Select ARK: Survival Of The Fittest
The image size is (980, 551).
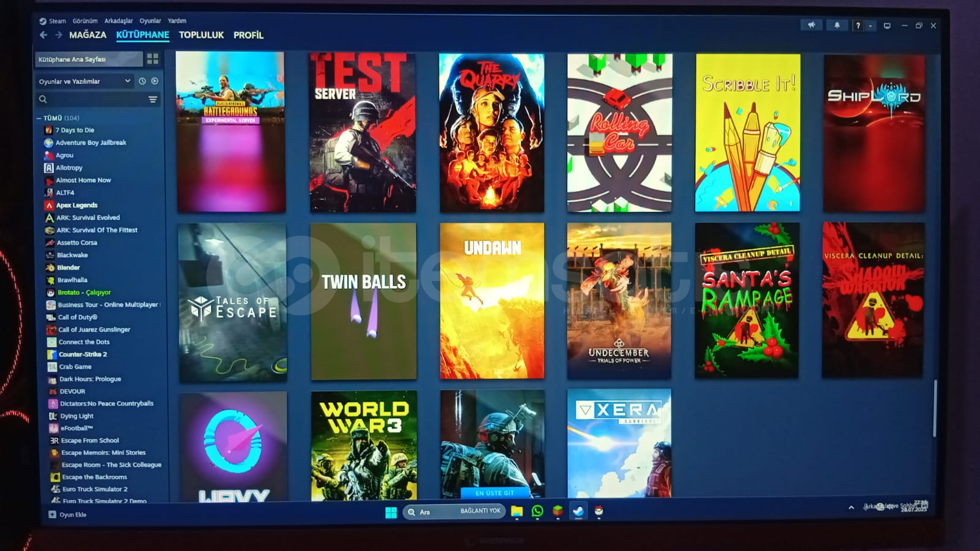coord(97,230)
